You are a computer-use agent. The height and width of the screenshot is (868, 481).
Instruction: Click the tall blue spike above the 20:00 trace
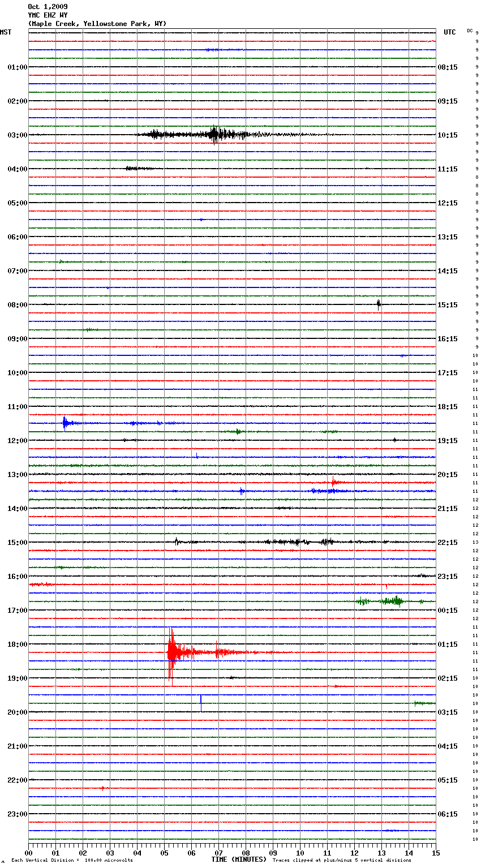pos(201,703)
